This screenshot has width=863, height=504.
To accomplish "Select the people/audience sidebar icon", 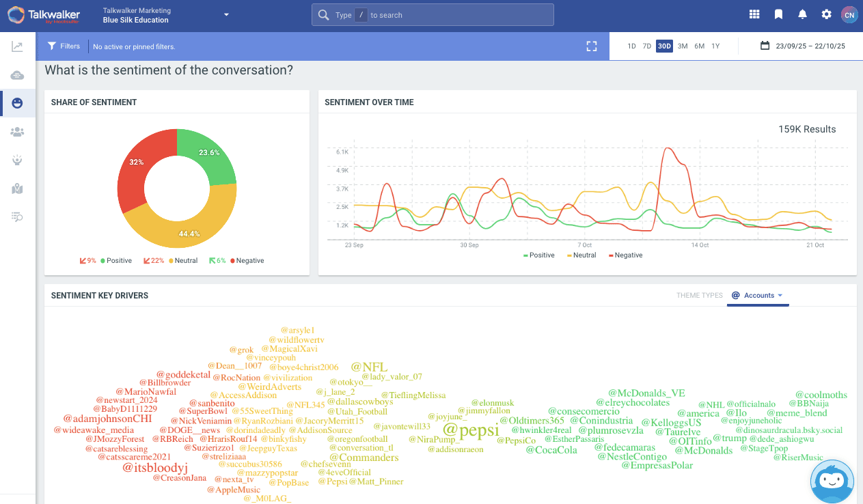I will (17, 132).
